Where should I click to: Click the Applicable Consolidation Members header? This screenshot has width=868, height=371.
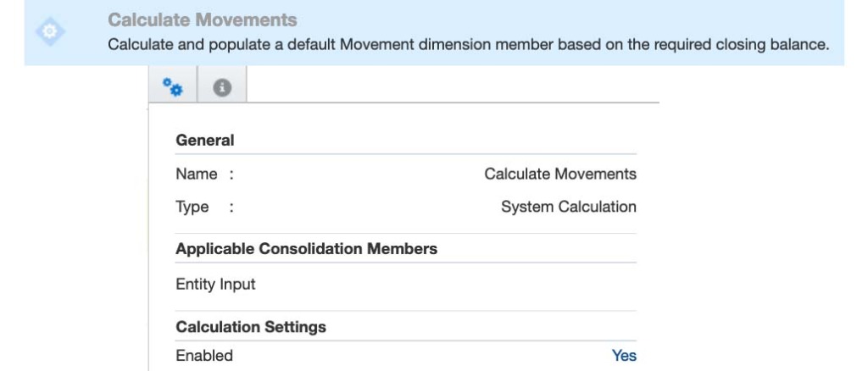point(306,249)
